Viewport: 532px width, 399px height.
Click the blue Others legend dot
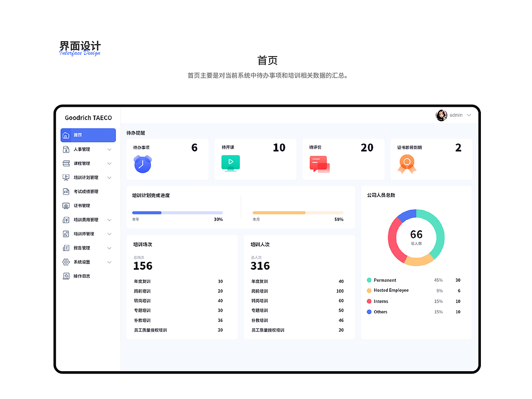tap(369, 312)
